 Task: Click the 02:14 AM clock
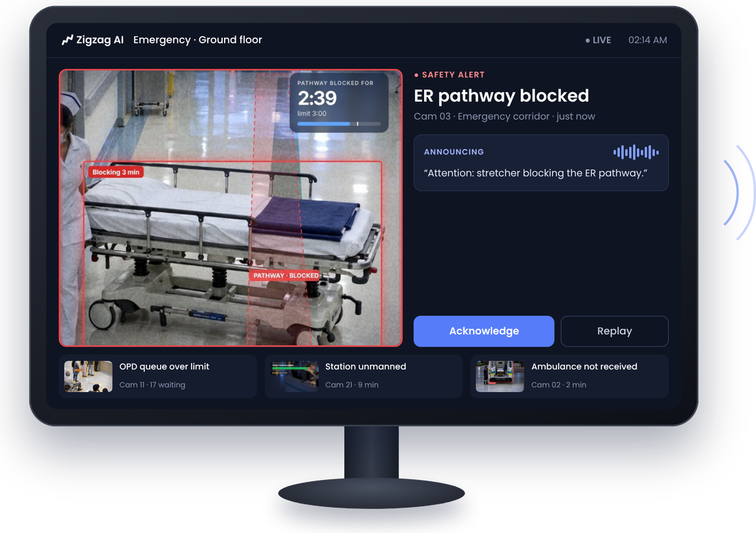click(x=647, y=40)
